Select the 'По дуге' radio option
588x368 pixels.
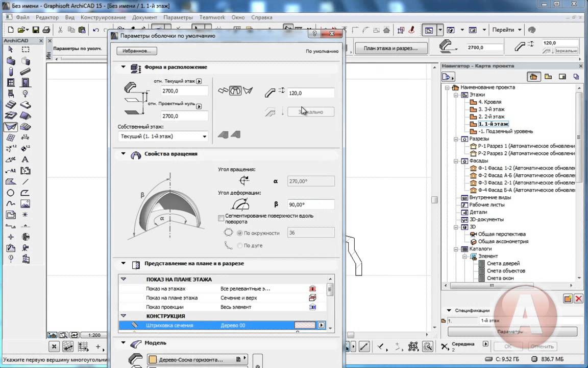click(x=240, y=245)
